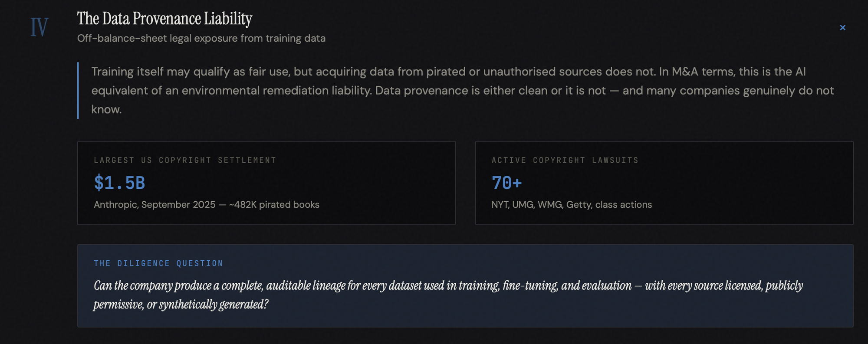Click the Active Copyright Lawsuits label
Screen dimensions: 868x344
pos(565,161)
